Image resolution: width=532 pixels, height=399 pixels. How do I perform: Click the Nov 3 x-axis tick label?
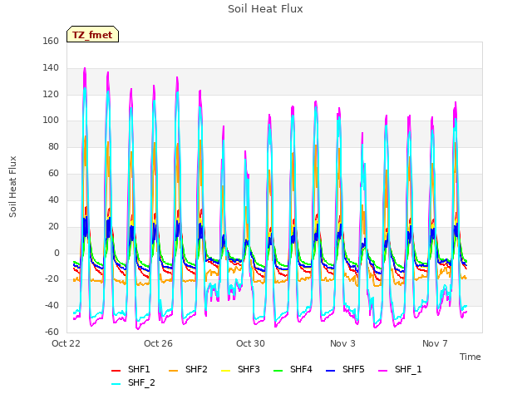342,343
